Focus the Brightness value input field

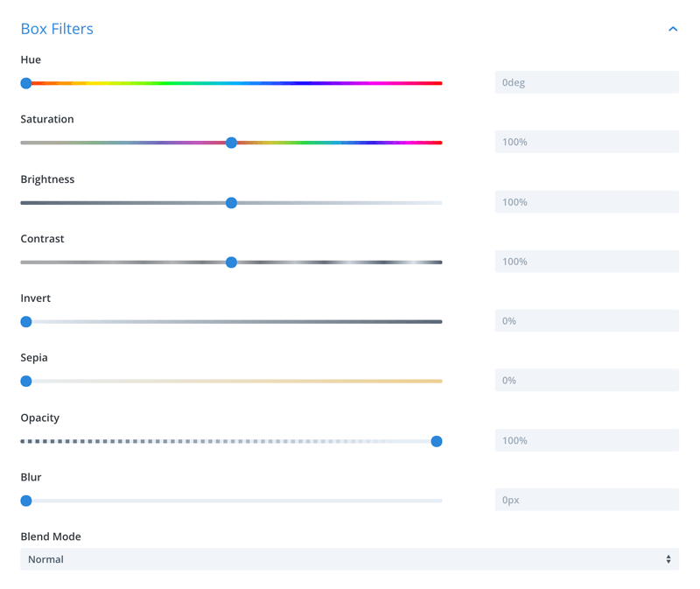[x=587, y=202]
